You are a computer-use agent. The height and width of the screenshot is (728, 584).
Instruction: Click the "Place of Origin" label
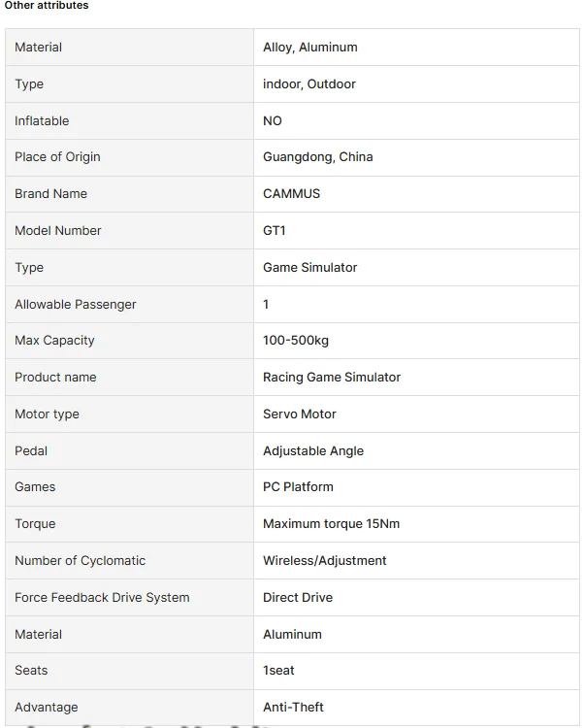57,157
